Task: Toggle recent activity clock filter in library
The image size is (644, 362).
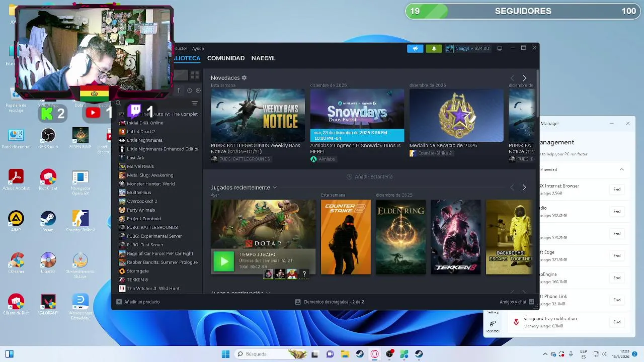Action: click(189, 90)
